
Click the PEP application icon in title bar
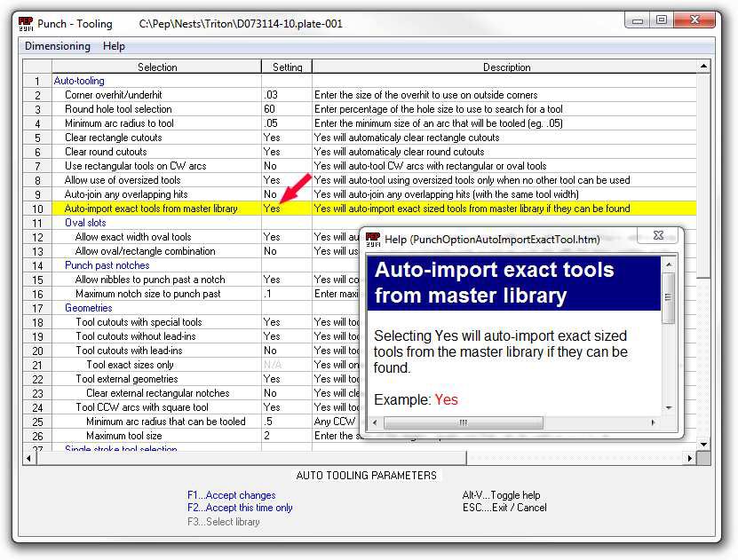coord(27,23)
